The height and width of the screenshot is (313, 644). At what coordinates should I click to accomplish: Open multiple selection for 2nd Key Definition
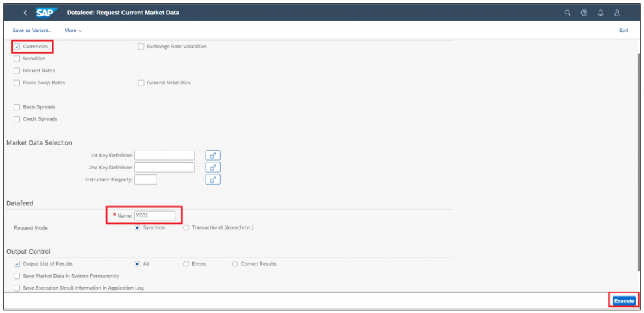(x=213, y=168)
